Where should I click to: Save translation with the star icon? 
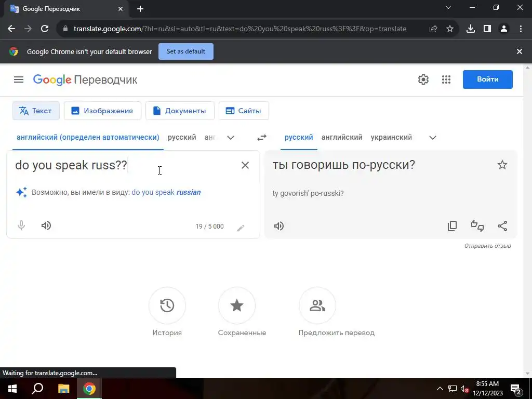tap(502, 165)
